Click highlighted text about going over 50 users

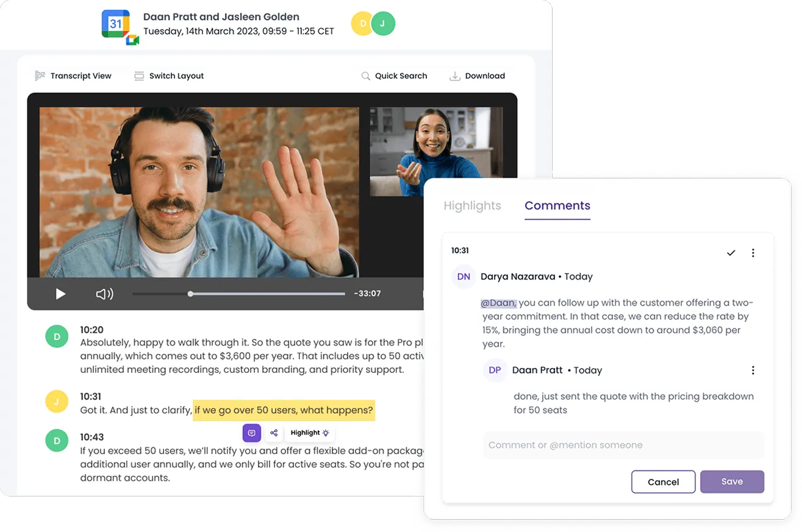click(284, 410)
